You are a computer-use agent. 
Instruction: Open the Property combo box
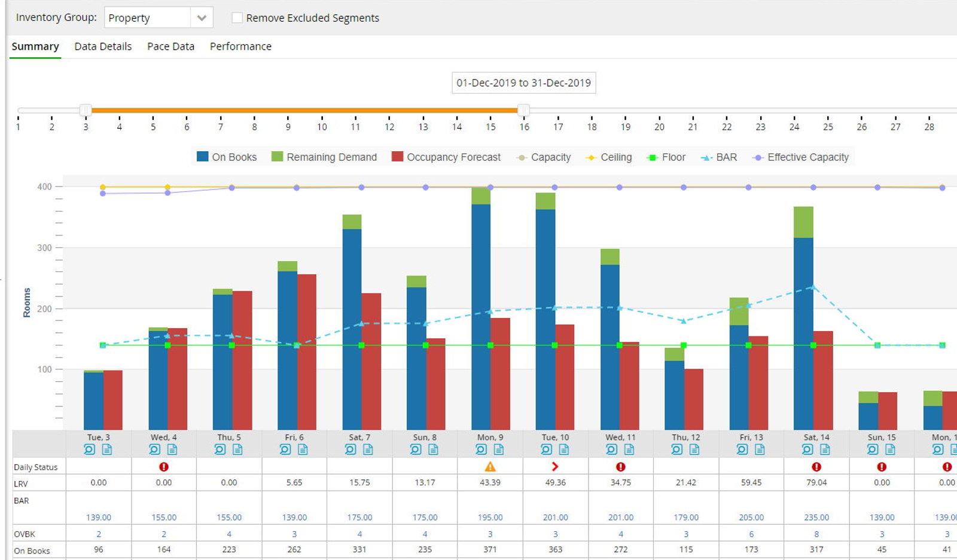point(158,18)
